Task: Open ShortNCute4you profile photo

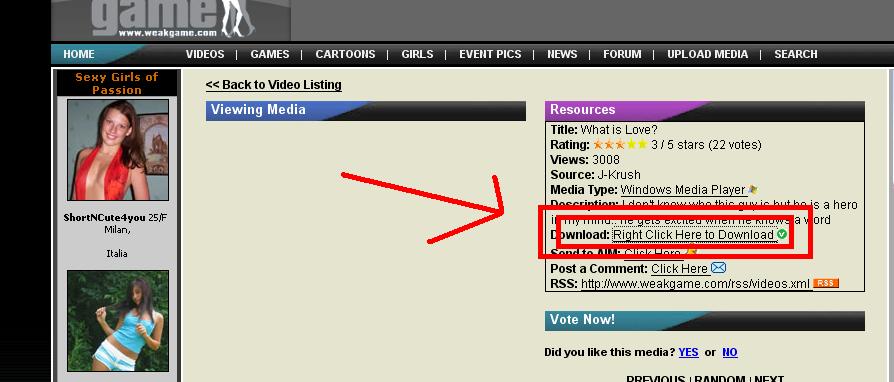Action: point(118,150)
